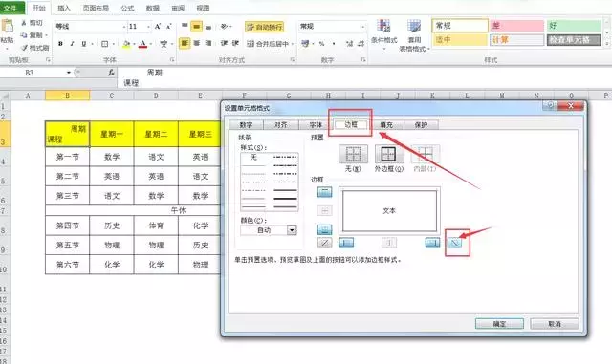
Task: Select column B header
Action: 67,96
